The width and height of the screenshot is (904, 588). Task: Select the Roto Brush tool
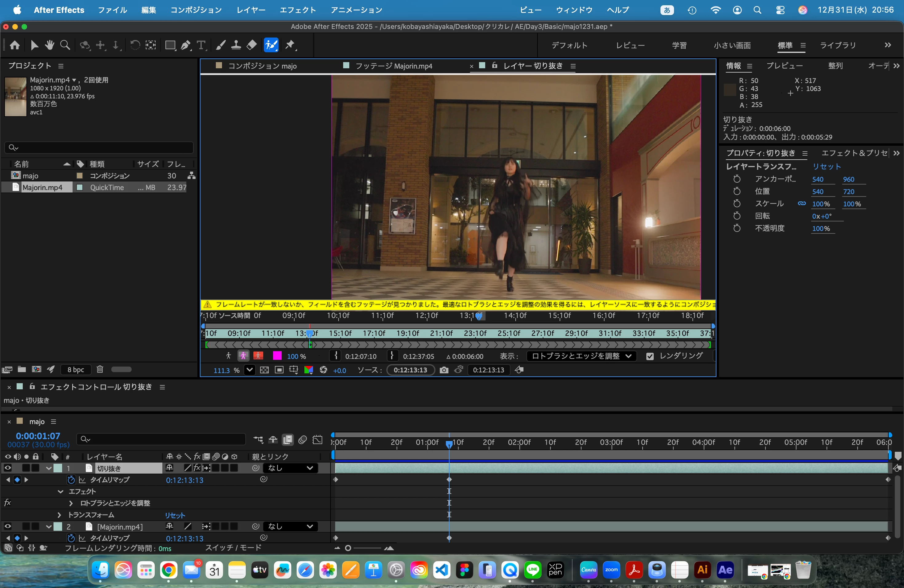(271, 45)
